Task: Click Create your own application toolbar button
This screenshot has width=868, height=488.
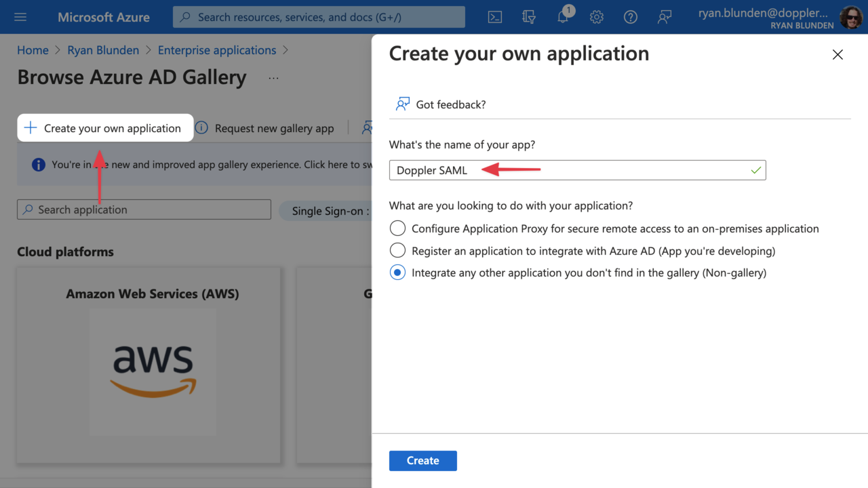Action: point(105,127)
